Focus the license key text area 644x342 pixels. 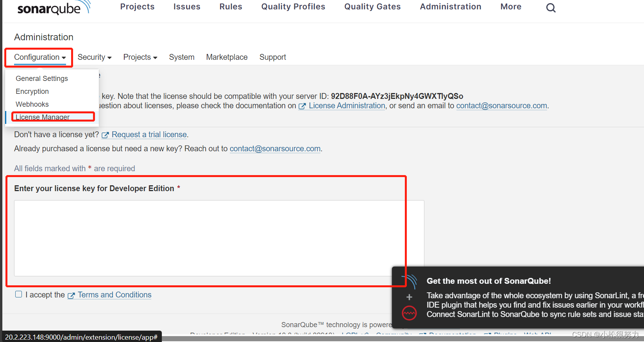click(x=219, y=238)
